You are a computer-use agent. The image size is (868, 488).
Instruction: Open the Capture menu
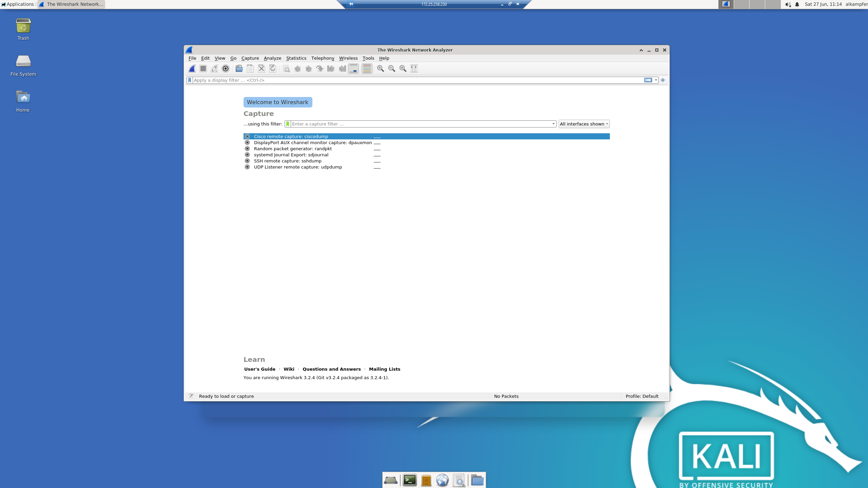pyautogui.click(x=250, y=58)
